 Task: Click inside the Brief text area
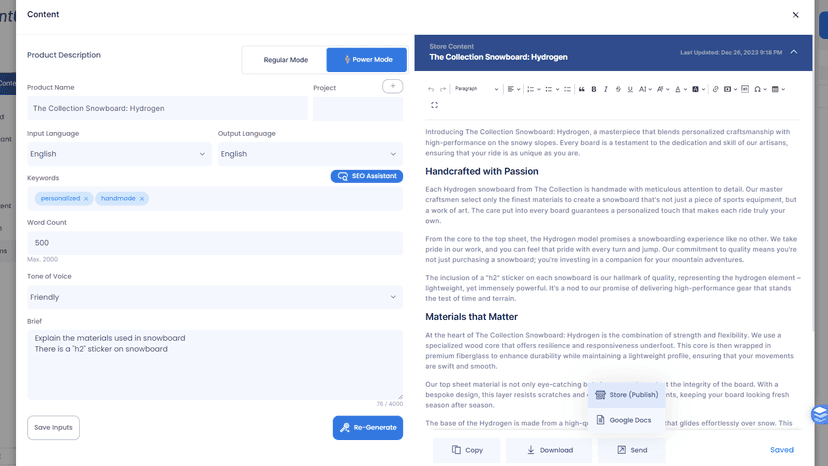click(215, 365)
